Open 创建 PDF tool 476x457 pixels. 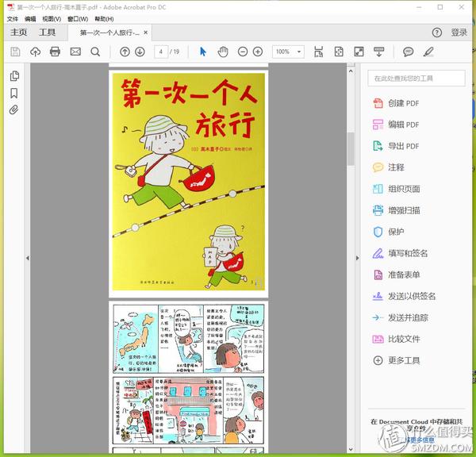click(x=396, y=103)
